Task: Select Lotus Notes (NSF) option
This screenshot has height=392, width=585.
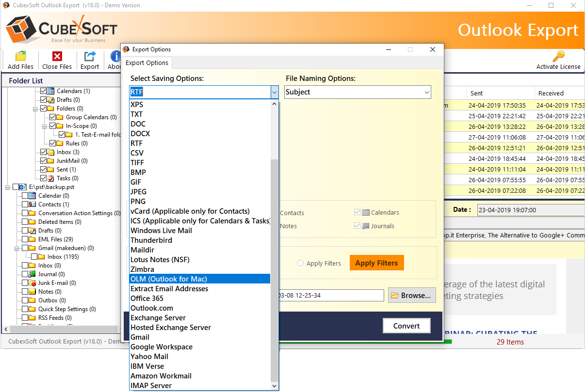Action: pyautogui.click(x=200, y=260)
